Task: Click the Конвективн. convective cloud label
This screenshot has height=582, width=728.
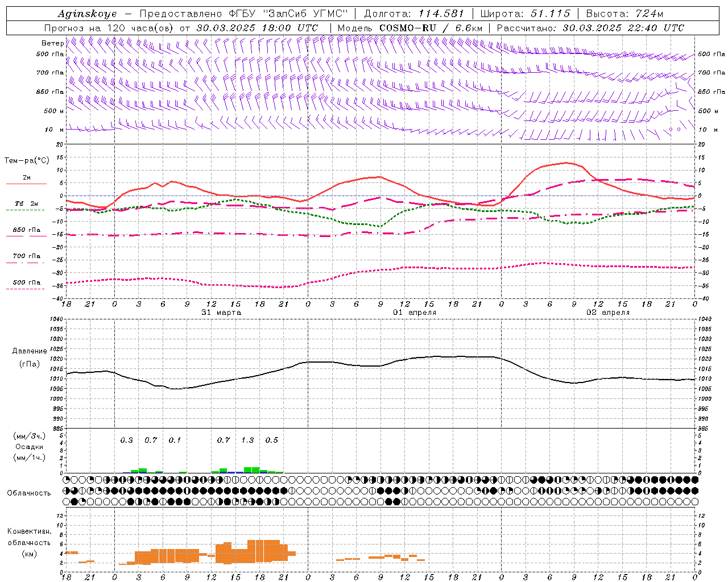Action: point(29,531)
